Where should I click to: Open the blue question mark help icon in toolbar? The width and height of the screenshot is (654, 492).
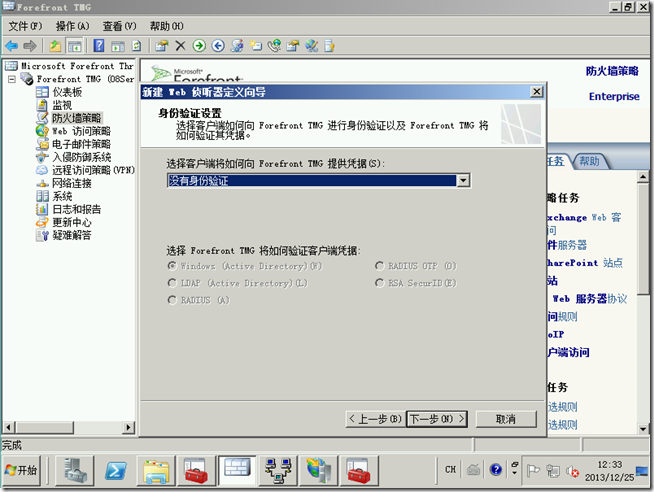coord(98,45)
